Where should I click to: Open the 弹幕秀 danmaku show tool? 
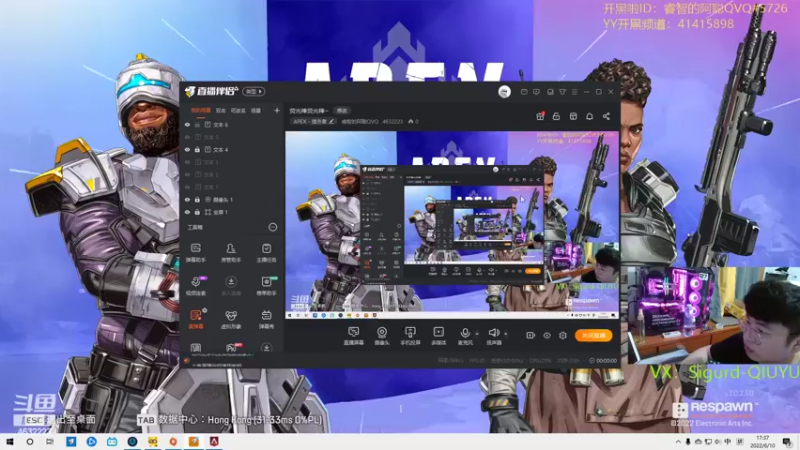click(x=266, y=319)
